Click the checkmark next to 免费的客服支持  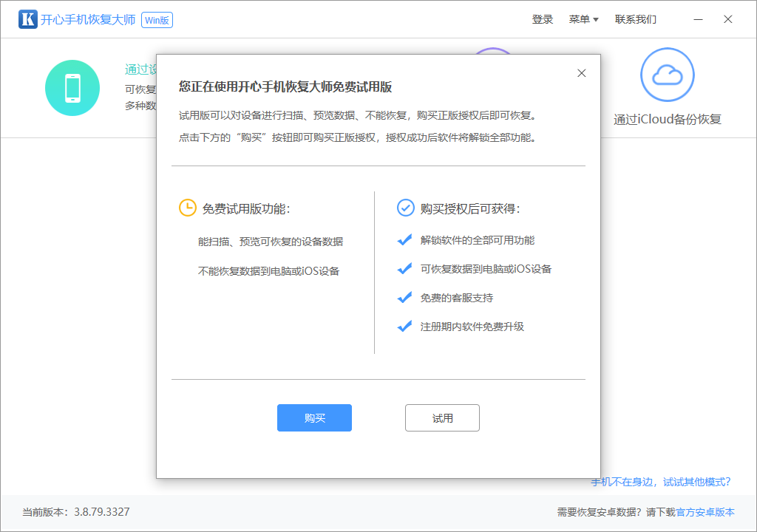pyautogui.click(x=405, y=297)
